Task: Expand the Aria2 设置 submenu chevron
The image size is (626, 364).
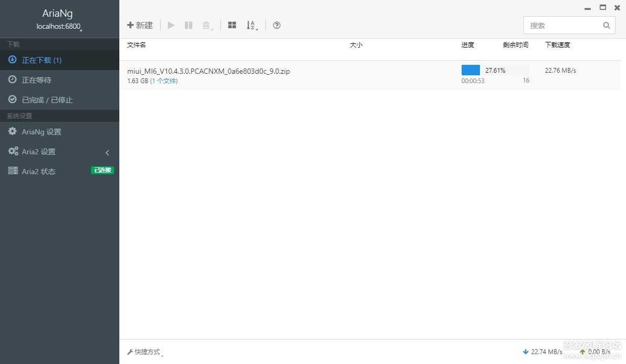Action: (107, 152)
